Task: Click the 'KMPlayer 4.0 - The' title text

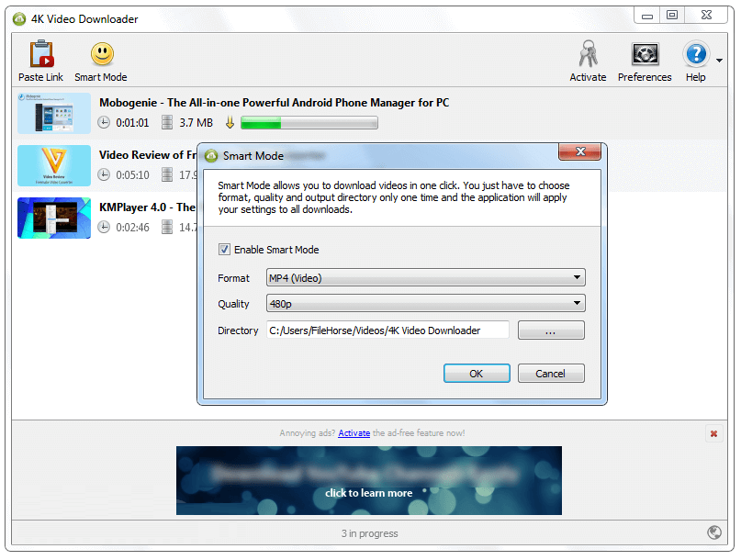Action: click(x=148, y=207)
